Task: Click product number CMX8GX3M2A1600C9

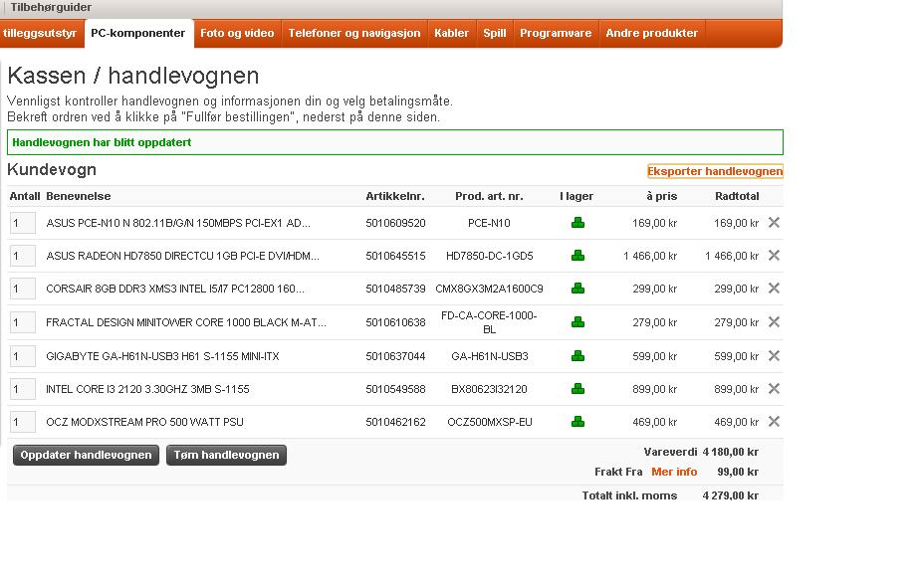Action: 489,289
